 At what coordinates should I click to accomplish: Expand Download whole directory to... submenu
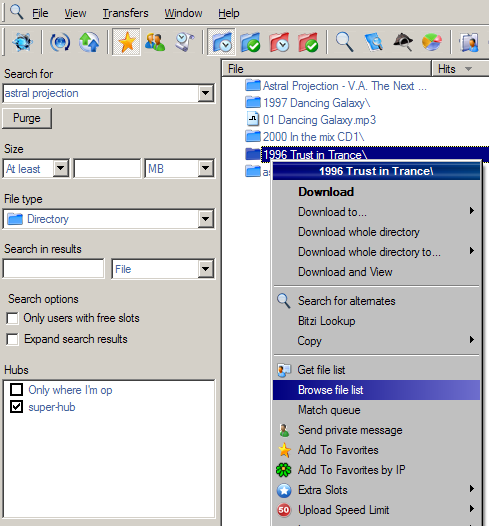pos(376,252)
